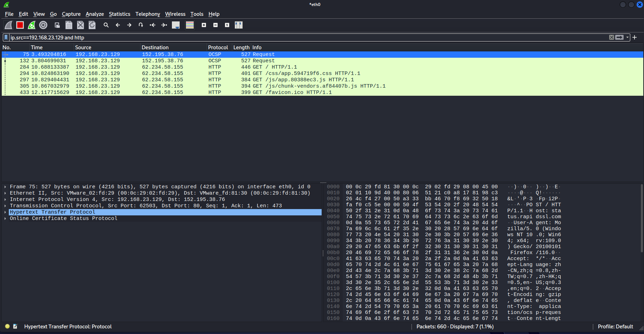Select packet 433 GET /favicon.ico row
Screen dimensions: 644x334
pyautogui.click(x=322, y=93)
